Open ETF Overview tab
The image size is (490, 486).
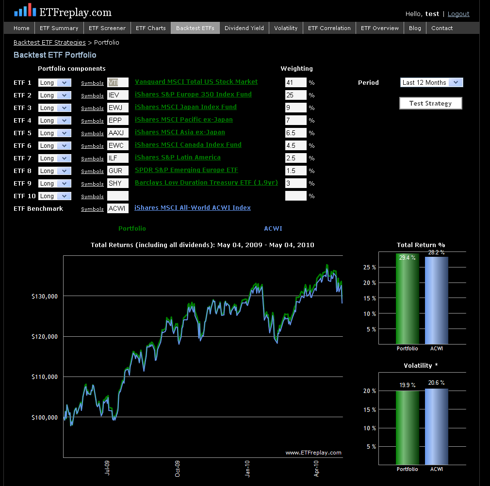[x=380, y=28]
